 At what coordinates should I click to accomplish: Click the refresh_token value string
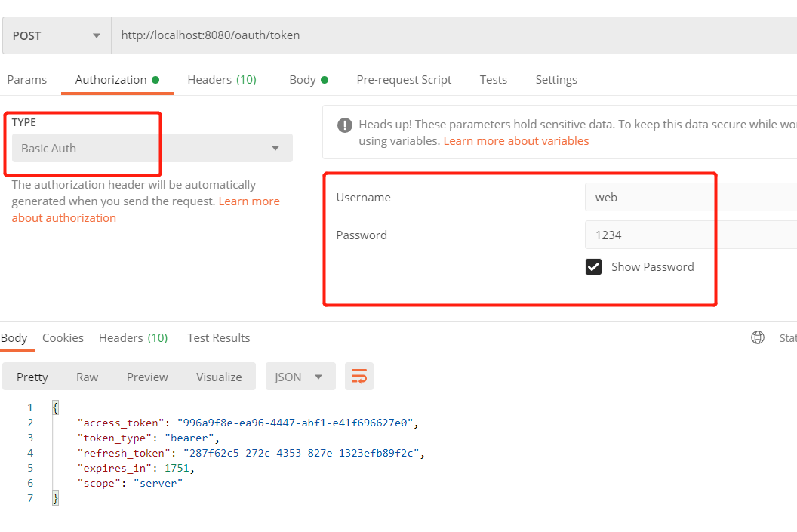coord(301,453)
